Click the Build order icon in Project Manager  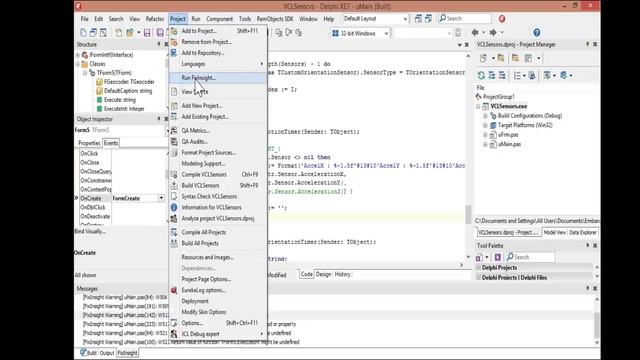click(547, 76)
